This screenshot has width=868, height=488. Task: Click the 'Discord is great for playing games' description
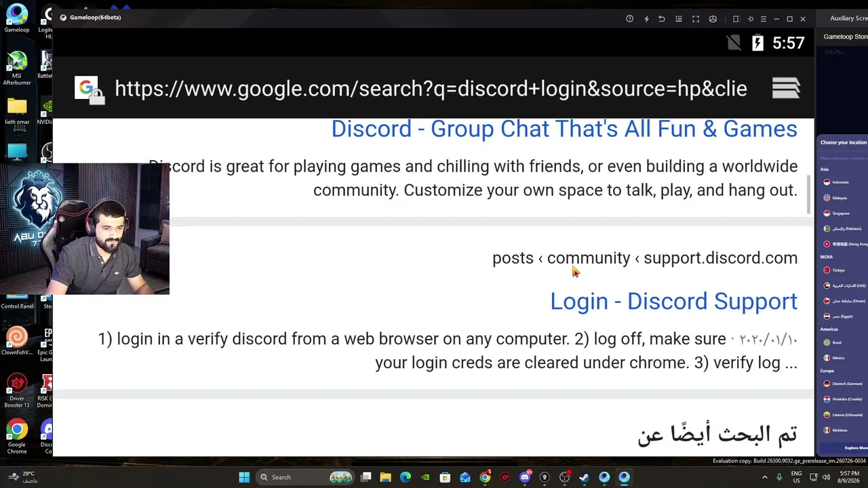tap(473, 178)
